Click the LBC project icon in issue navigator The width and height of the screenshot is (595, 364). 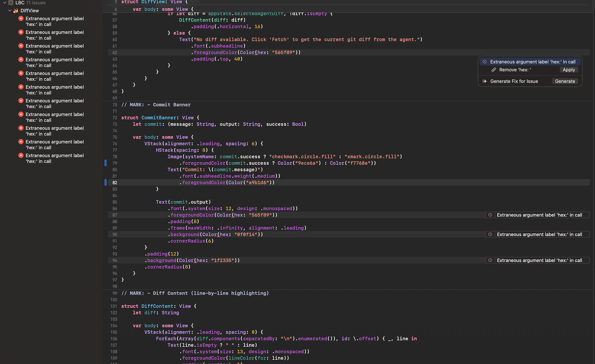click(11, 3)
